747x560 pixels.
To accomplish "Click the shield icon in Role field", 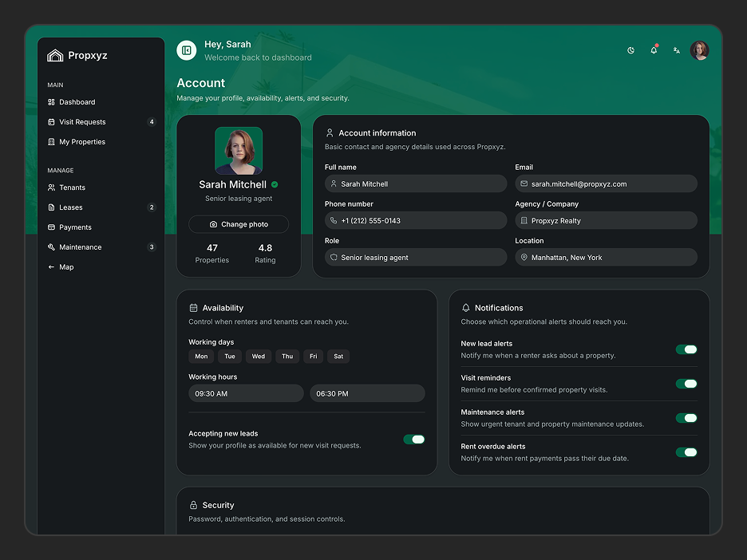I will 334,257.
